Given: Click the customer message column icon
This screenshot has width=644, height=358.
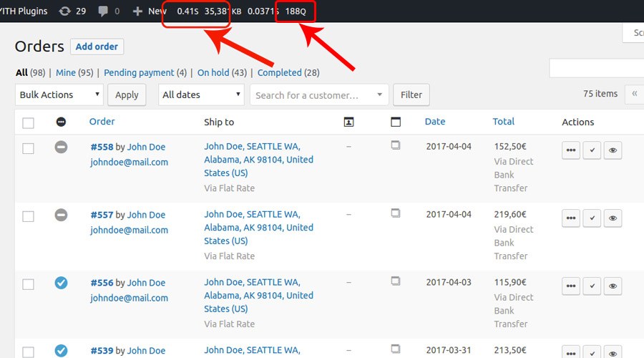Looking at the screenshot, I should coord(348,122).
